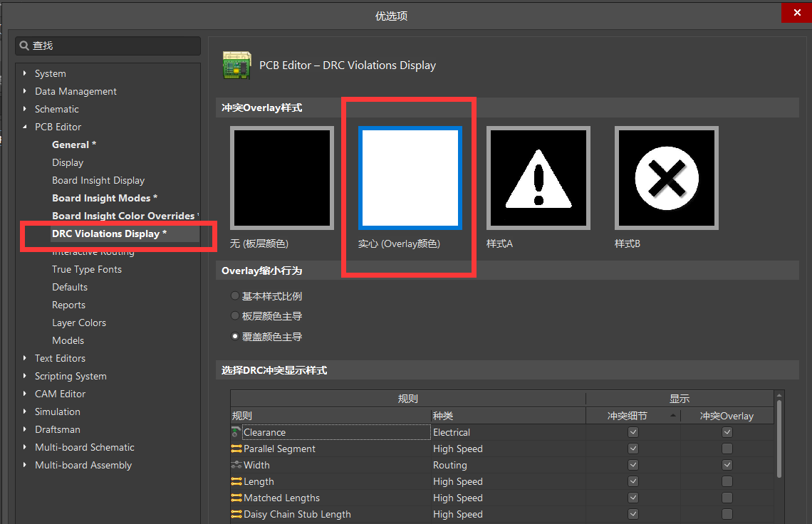Select the 样式A warning triangle style
The image size is (812, 524).
point(538,177)
